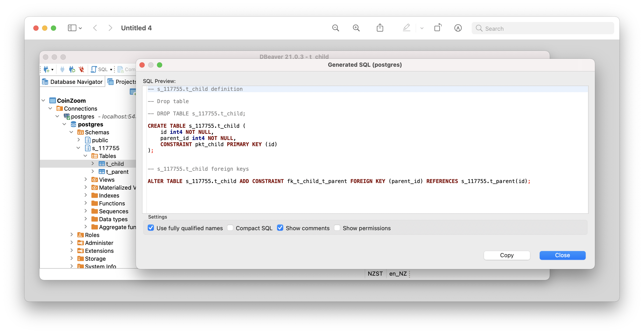Click the New Database Connection plug icon
This screenshot has height=334, width=644.
click(46, 69)
